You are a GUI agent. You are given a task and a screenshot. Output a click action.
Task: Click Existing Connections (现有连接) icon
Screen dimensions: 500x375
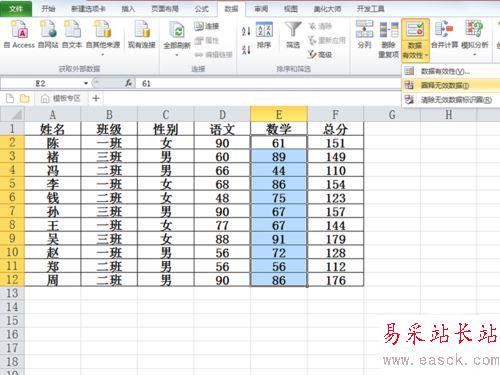pyautogui.click(x=142, y=34)
